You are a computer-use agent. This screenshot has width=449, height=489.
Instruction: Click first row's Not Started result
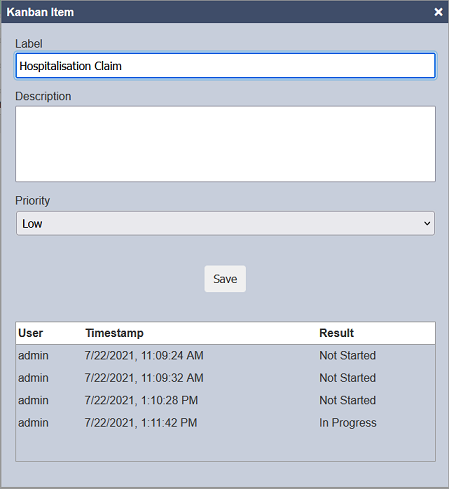[x=347, y=355]
